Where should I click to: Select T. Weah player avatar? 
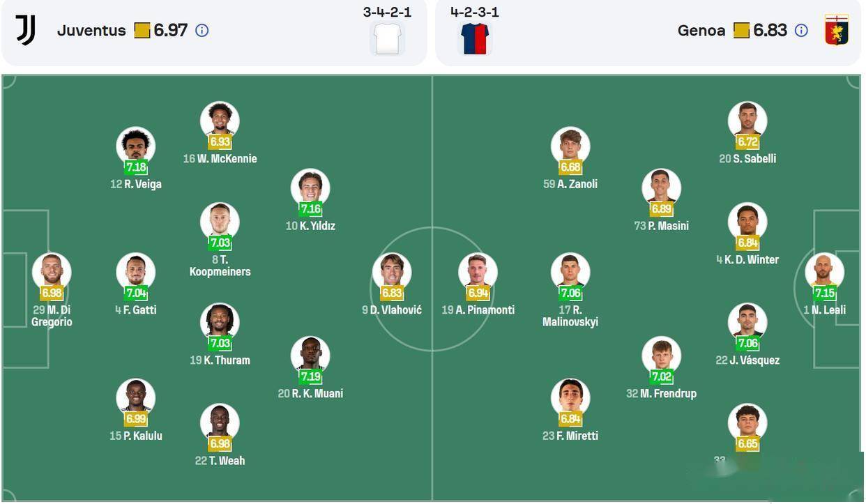click(x=220, y=423)
